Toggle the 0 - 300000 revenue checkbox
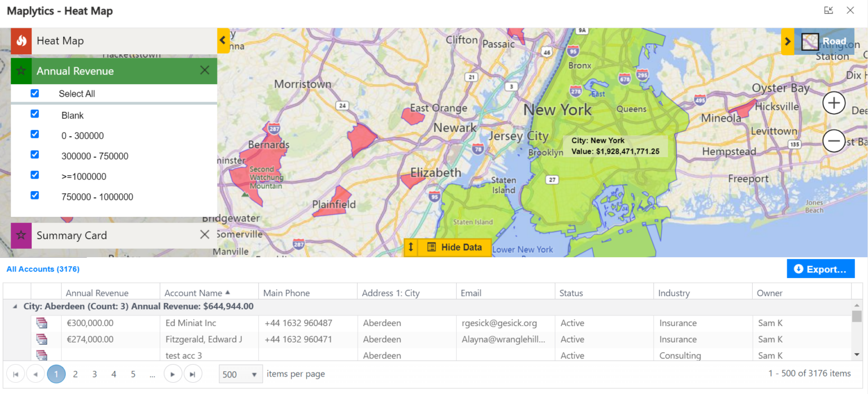 point(34,135)
